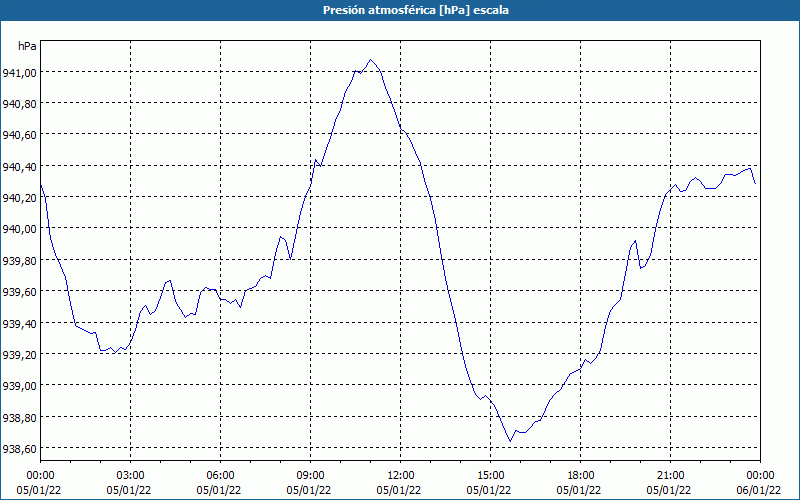Click the pressure curve peak near 11:00
Viewport: 800px width, 500px height.
click(371, 60)
